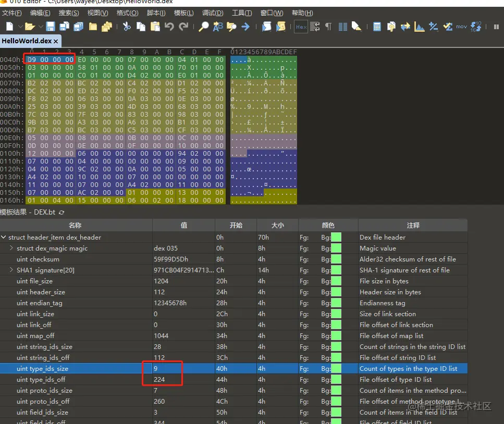The width and height of the screenshot is (504, 424).
Task: Open the 调试(D) menu
Action: (x=213, y=13)
